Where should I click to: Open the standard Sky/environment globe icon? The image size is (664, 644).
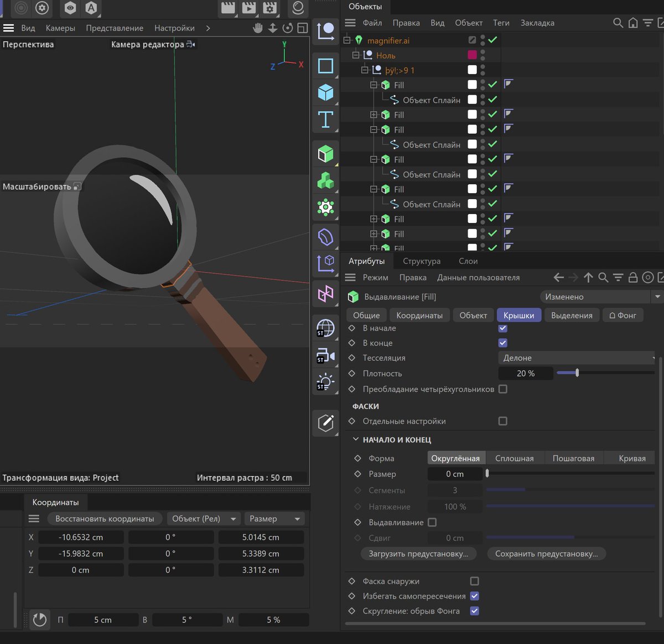point(325,328)
